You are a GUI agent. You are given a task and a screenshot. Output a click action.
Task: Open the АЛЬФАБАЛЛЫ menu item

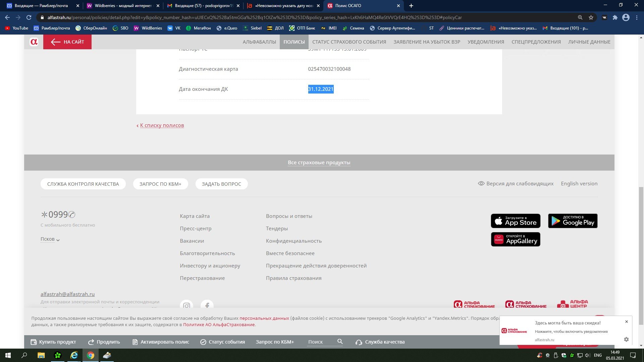259,42
